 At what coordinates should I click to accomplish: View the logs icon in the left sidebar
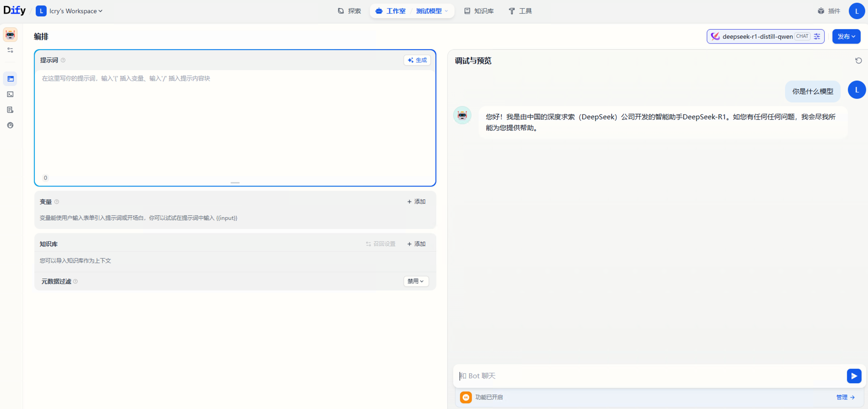[10, 110]
